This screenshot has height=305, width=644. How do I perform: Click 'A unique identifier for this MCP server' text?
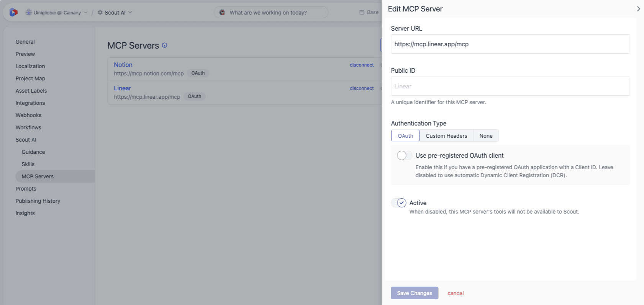point(438,102)
